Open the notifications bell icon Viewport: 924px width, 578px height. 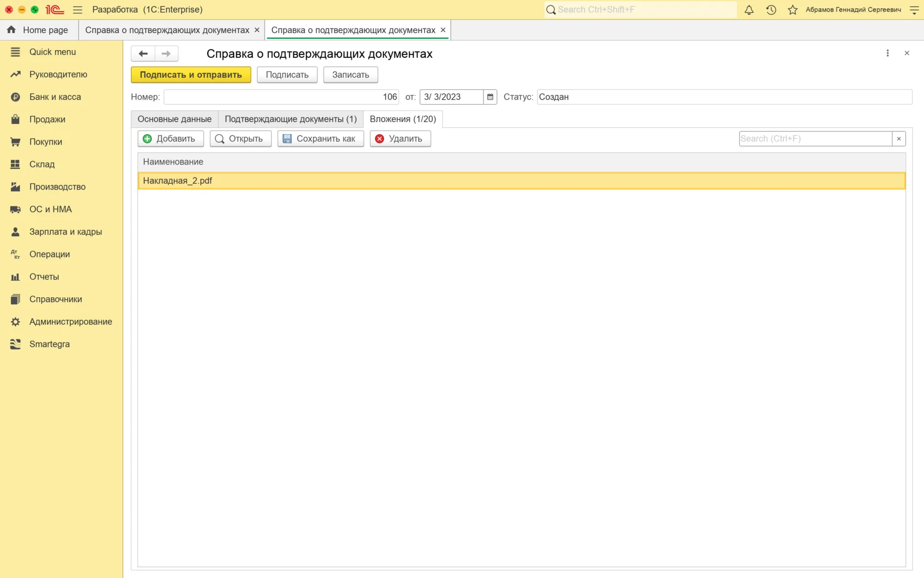pos(749,10)
